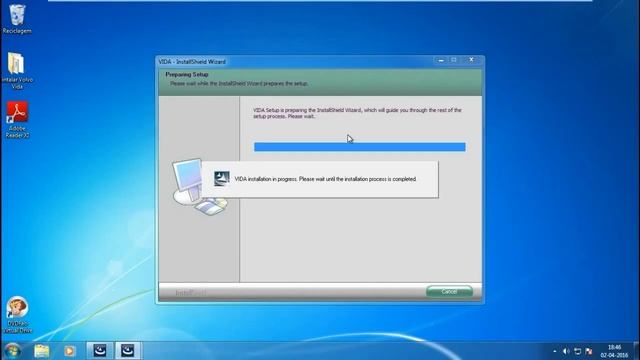Image resolution: width=640 pixels, height=360 pixels.
Task: Click the VIDA installation in progress message icon
Action: point(222,178)
